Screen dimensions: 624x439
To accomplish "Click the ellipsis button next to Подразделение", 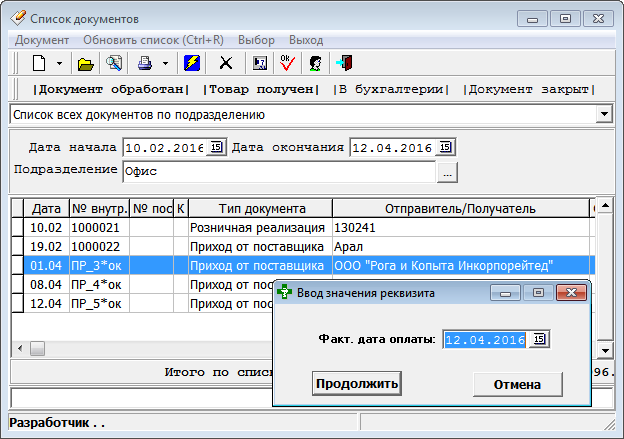I will point(447,172).
